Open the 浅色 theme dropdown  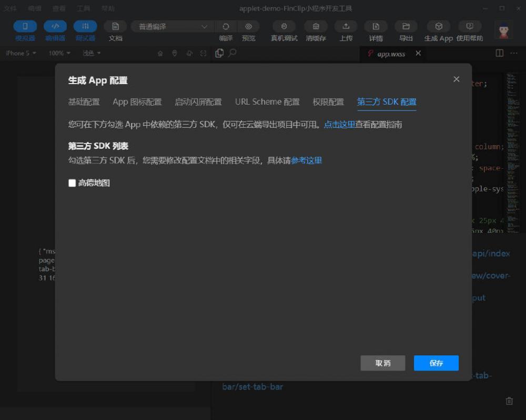(x=92, y=53)
